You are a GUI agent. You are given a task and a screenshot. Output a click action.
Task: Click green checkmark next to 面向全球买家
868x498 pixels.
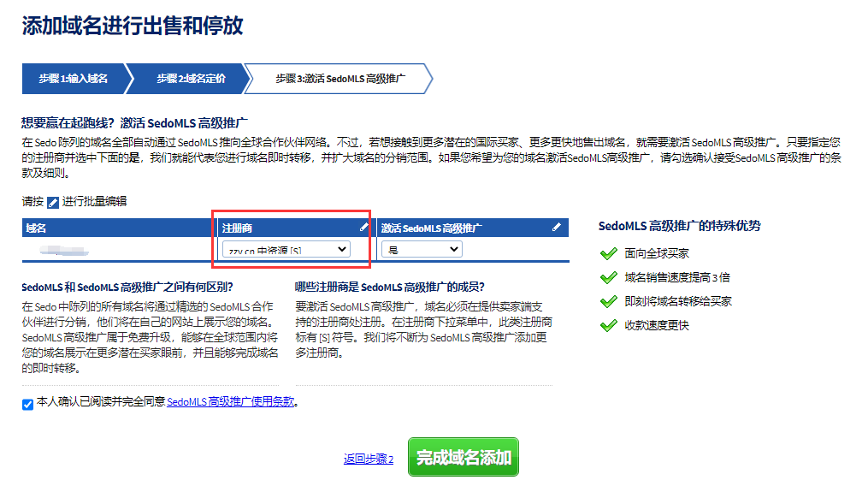coord(608,254)
